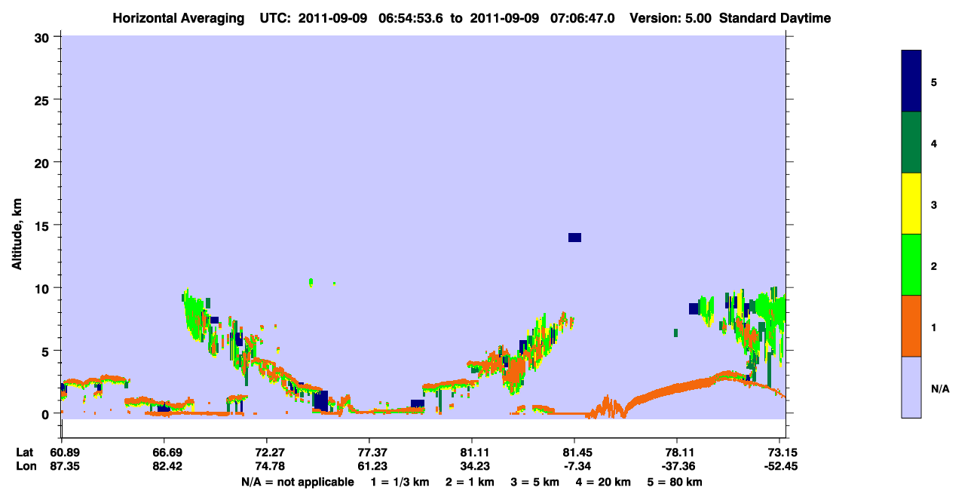Click the 'Lat' row label
Screen dimensions: 980x503
25,452
